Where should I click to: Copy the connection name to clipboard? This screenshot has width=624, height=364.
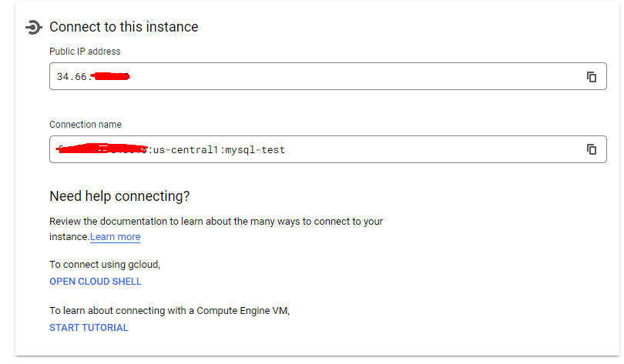tap(592, 149)
